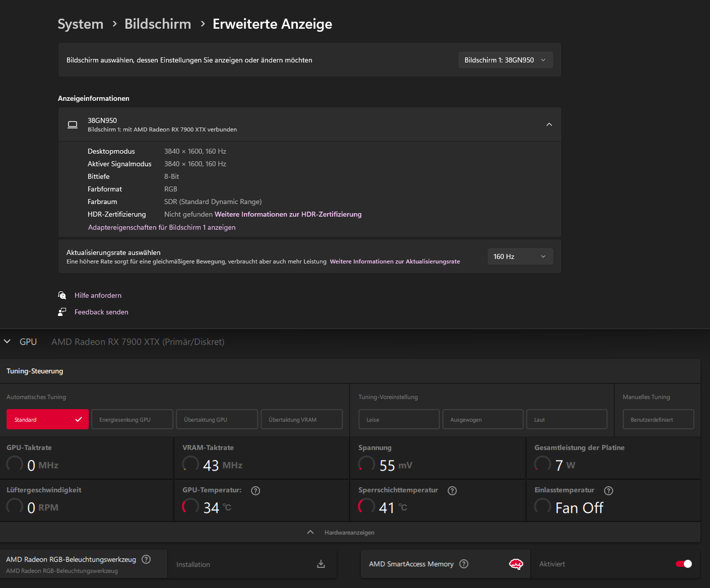The image size is (710, 588).
Task: Click the Desktopmodus 3840 × 1600, 160 Hz value
Action: (195, 151)
